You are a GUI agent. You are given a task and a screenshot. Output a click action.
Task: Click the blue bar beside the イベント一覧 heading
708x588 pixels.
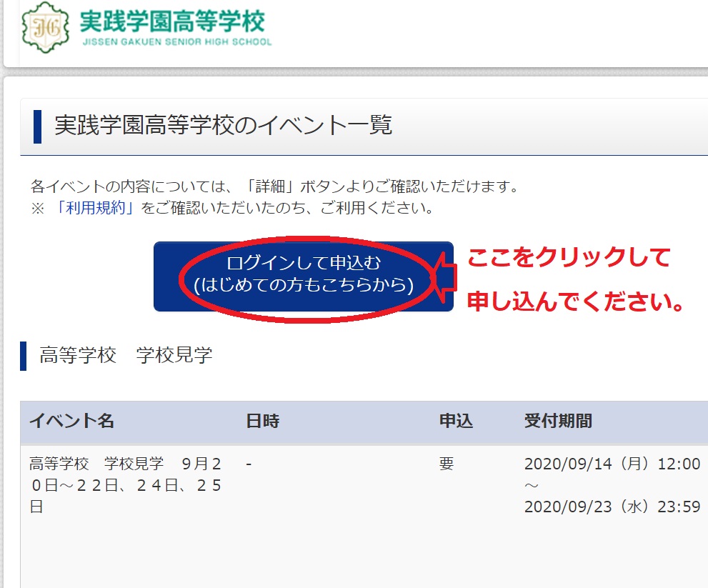click(37, 126)
